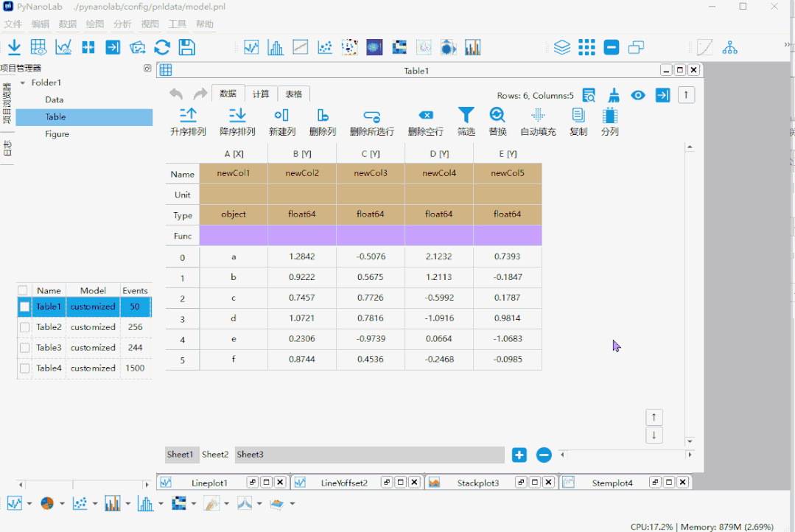Screen dimensions: 795x532
Task: Click the 自动填充 autofill tool
Action: click(x=538, y=122)
